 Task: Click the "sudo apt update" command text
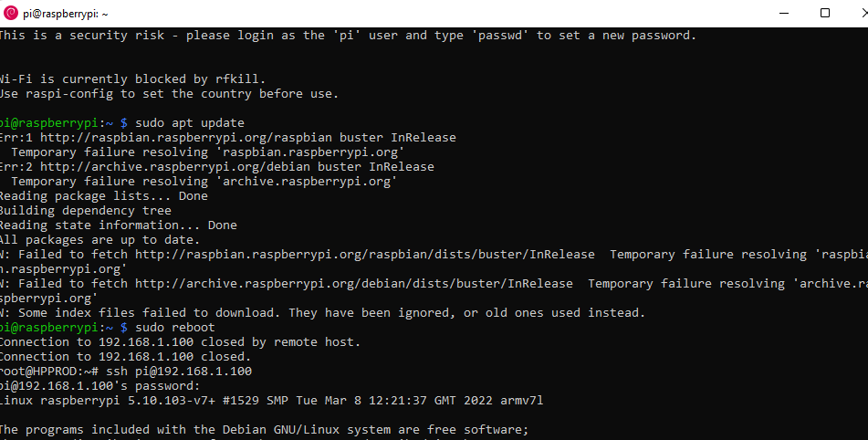(x=190, y=122)
